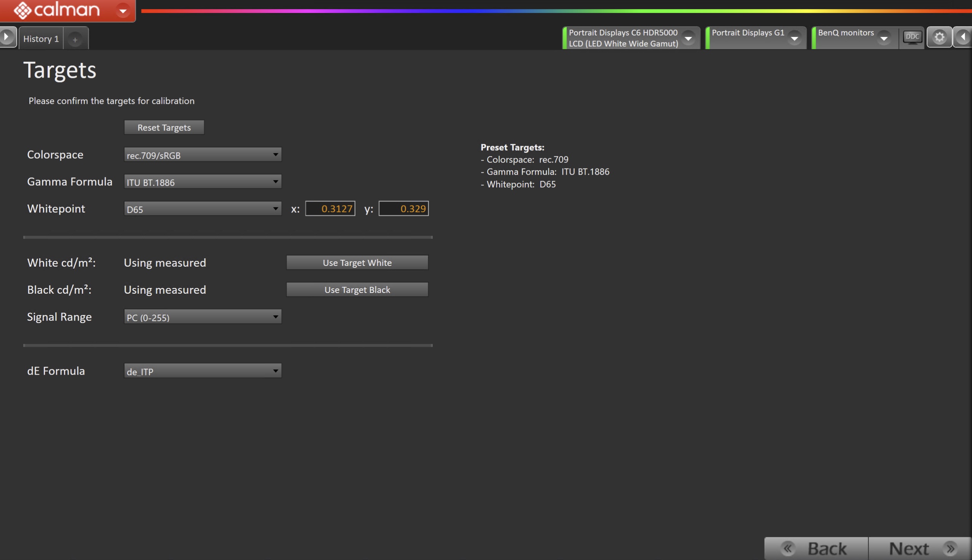Screen dimensions: 972x560
Task: Open the Whitepoint D65 dropdown
Action: (x=202, y=209)
